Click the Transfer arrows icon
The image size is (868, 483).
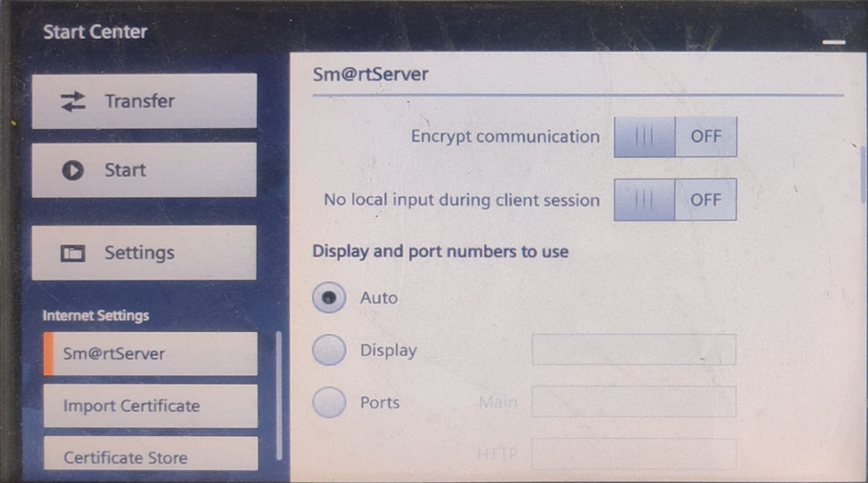tap(73, 101)
